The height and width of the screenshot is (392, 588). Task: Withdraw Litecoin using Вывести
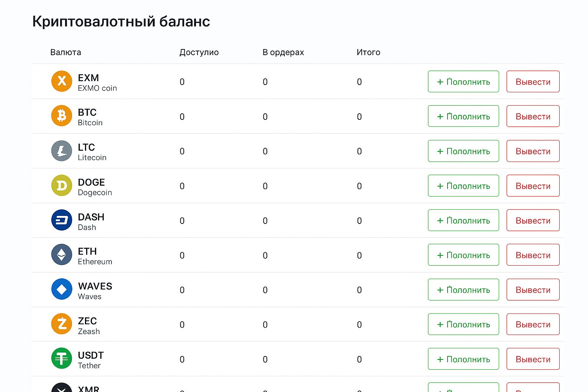[x=533, y=151]
